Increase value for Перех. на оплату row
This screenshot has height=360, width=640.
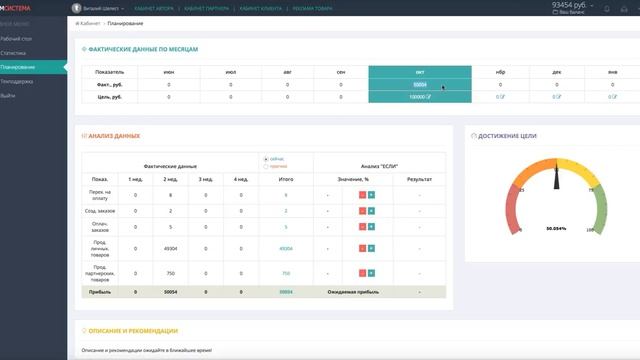(x=371, y=195)
